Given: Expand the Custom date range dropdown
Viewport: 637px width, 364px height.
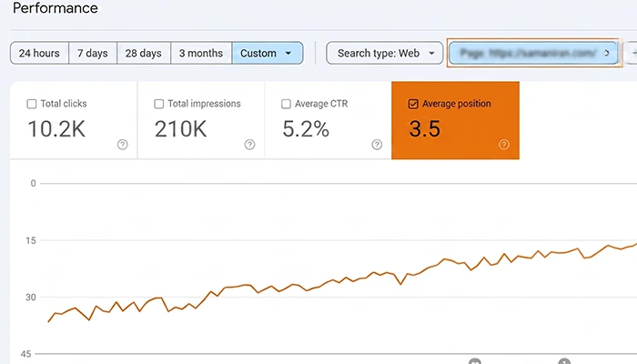Looking at the screenshot, I should (268, 53).
